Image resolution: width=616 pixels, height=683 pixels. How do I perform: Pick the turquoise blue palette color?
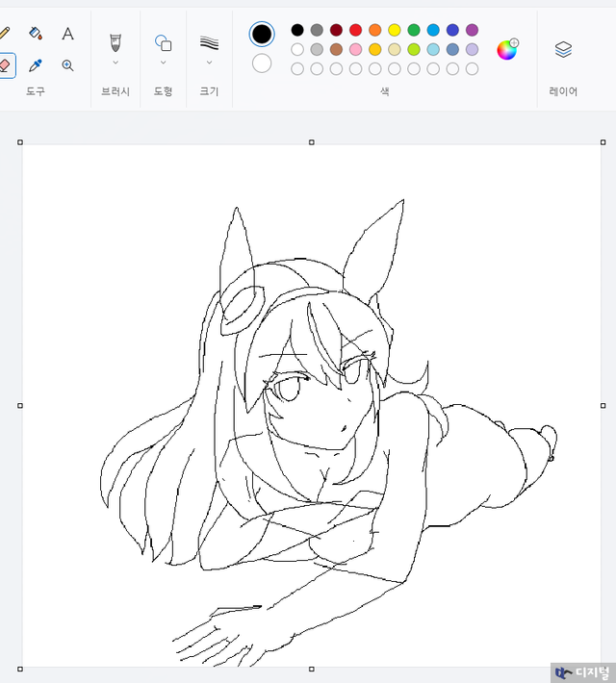433,30
